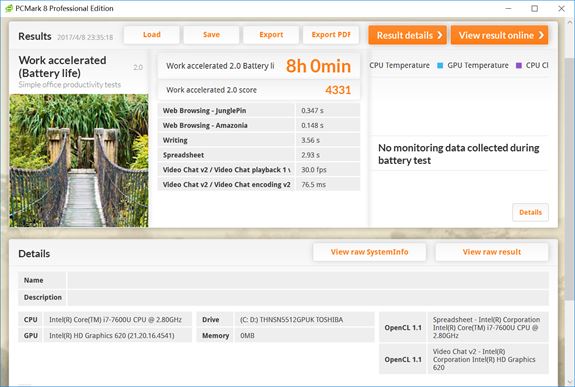This screenshot has height=387, width=575.
Task: Click the Simple office productivity tests subtitle
Action: click(x=69, y=85)
